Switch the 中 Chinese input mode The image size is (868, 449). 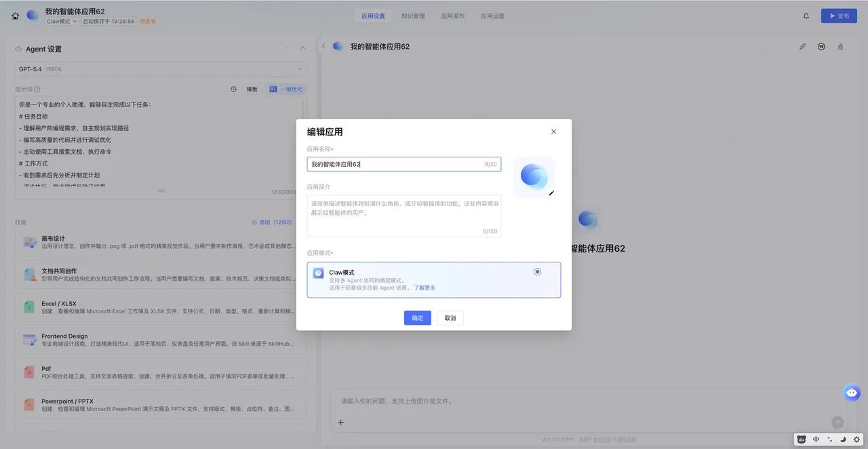click(x=816, y=440)
